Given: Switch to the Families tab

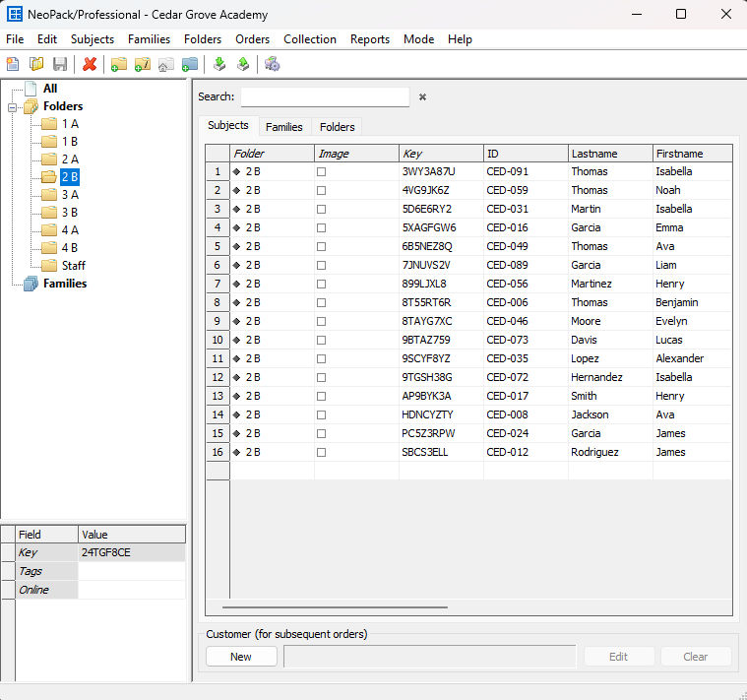Looking at the screenshot, I should pos(284,127).
